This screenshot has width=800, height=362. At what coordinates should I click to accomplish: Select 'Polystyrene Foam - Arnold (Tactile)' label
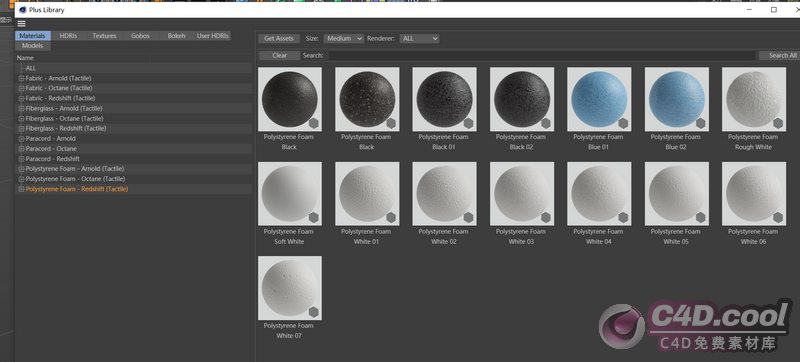coord(75,169)
